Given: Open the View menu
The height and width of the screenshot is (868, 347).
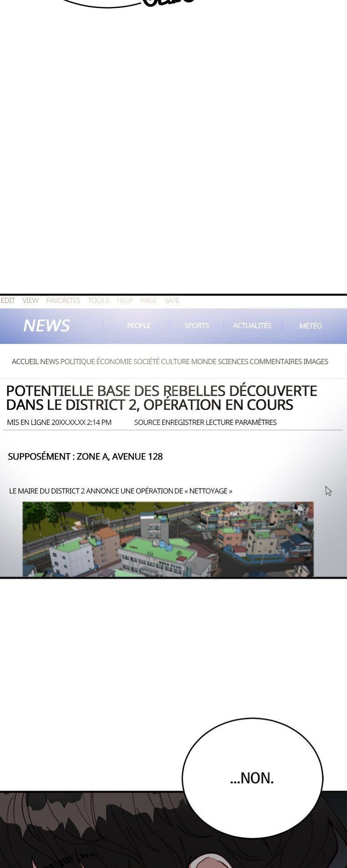Looking at the screenshot, I should click(x=30, y=300).
